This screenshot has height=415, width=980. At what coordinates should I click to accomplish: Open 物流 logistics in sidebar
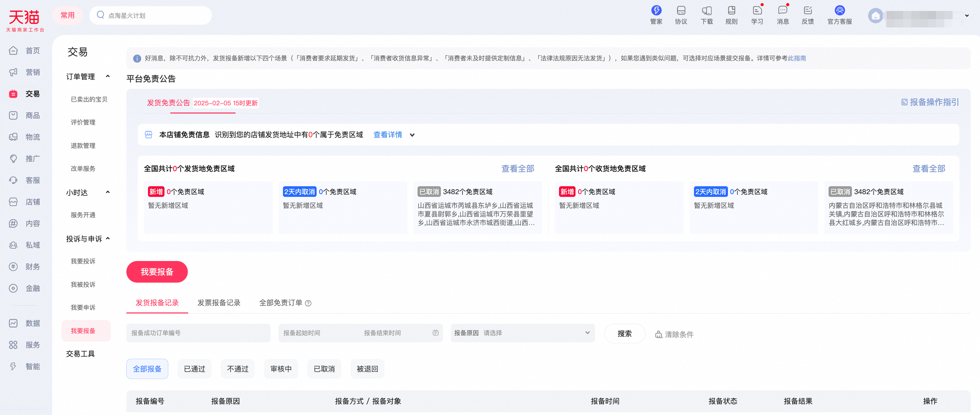(25, 137)
